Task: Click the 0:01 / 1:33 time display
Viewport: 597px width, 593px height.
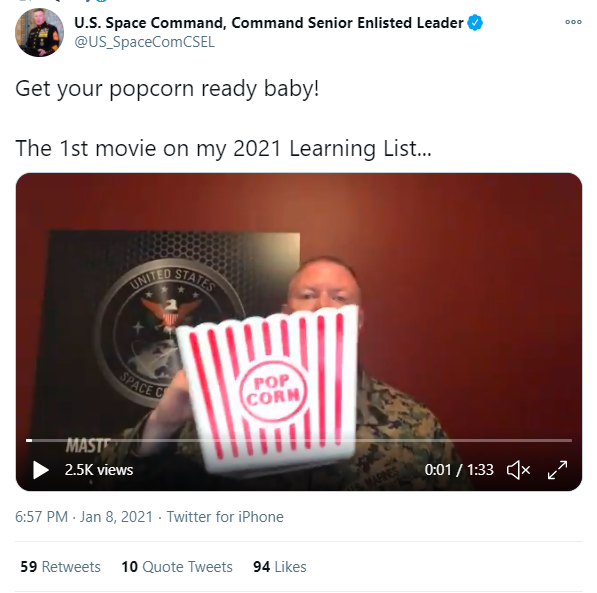Action: click(459, 470)
